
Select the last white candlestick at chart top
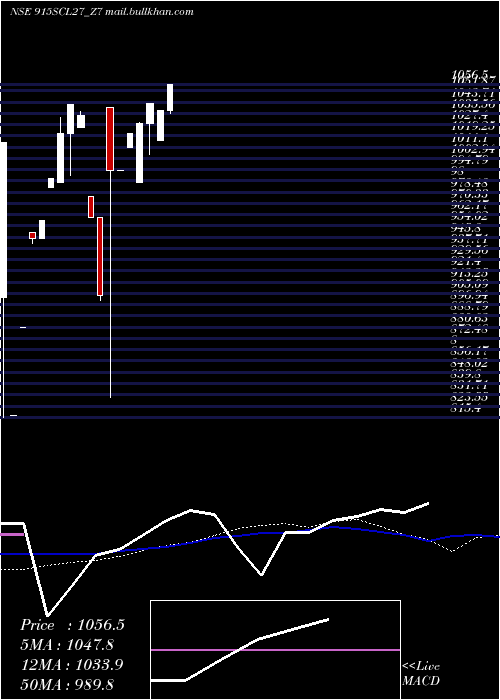click(170, 97)
